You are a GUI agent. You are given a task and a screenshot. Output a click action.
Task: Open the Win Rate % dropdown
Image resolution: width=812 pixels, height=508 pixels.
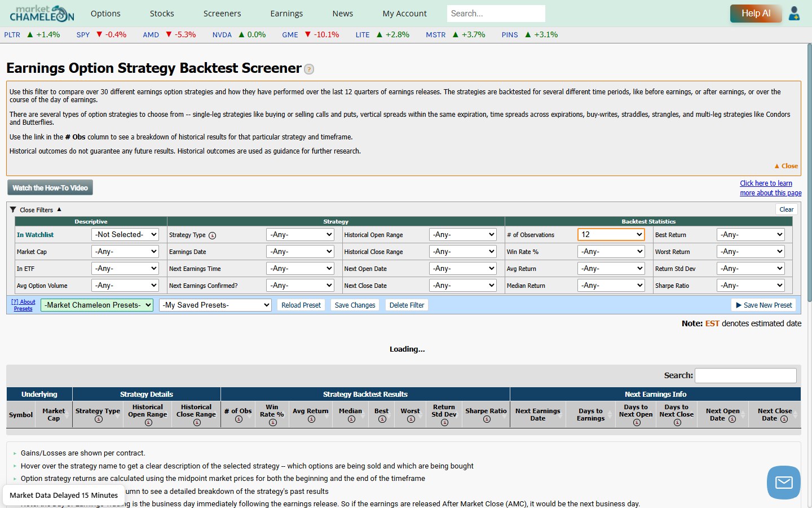tap(611, 252)
